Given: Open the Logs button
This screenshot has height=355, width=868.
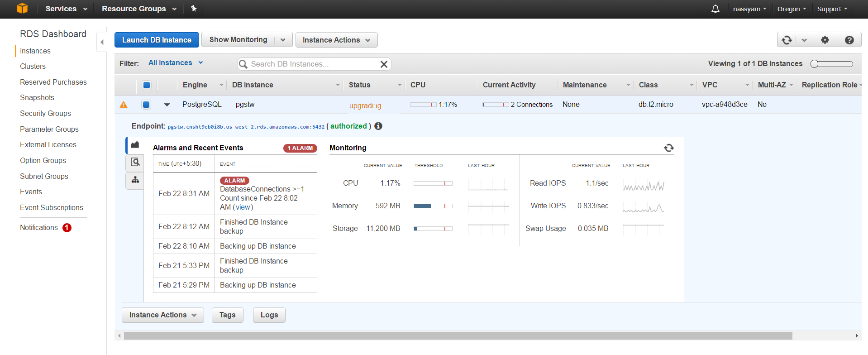Looking at the screenshot, I should (x=269, y=315).
